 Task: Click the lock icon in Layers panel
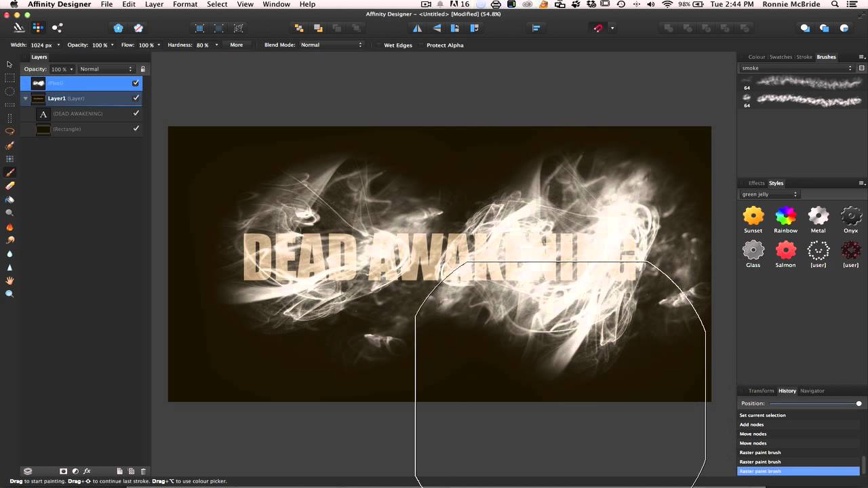(x=143, y=69)
